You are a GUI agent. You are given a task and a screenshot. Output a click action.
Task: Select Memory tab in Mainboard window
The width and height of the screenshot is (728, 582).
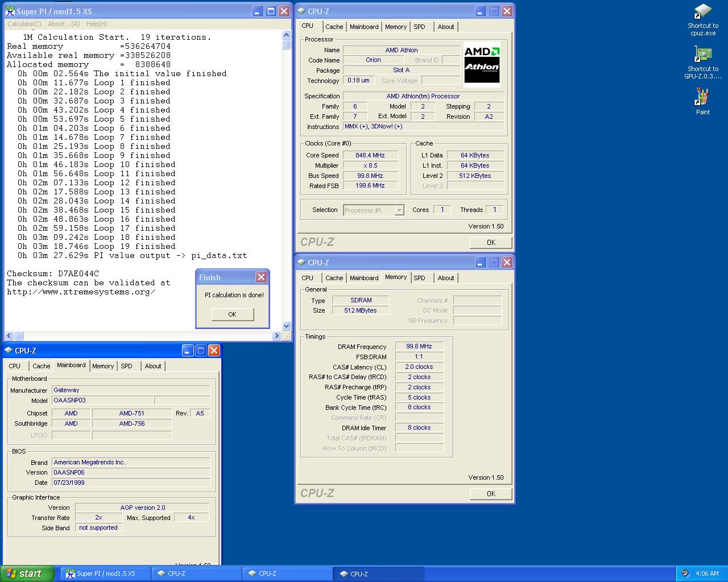[x=103, y=366]
